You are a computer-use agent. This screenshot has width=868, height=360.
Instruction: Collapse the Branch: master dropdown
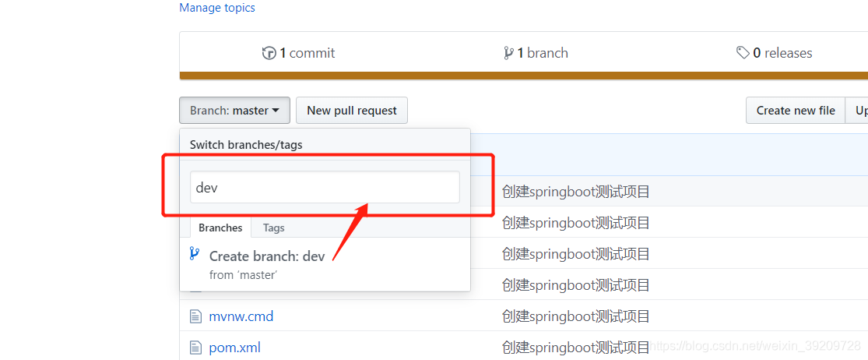click(x=235, y=110)
